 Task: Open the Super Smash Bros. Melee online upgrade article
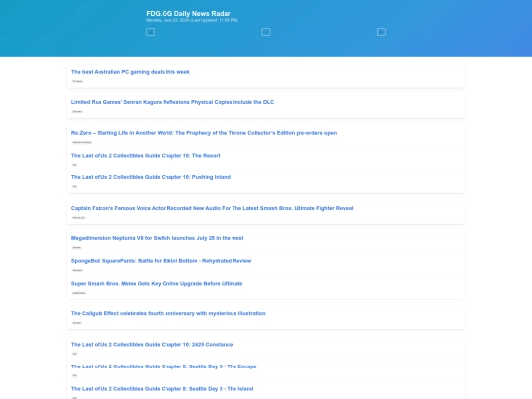pyautogui.click(x=157, y=284)
